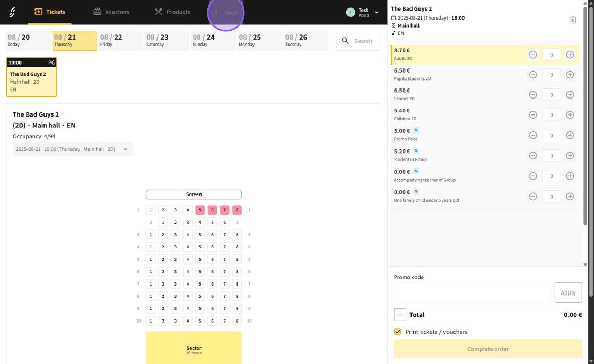Click plus icon for Promo Price
This screenshot has width=594, height=364.
pyautogui.click(x=570, y=135)
